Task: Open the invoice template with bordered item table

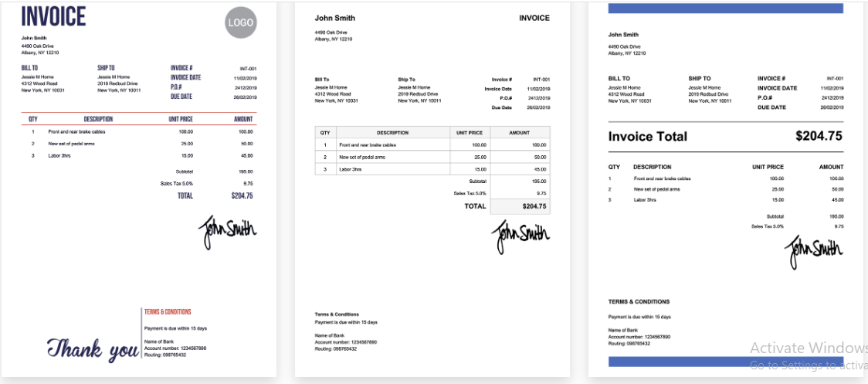Action: 432,189
